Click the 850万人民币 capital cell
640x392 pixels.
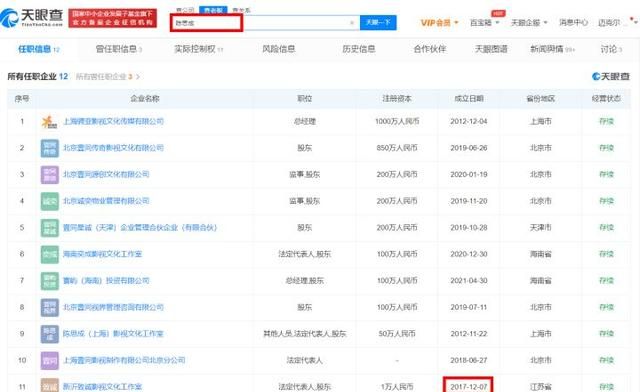(x=397, y=148)
